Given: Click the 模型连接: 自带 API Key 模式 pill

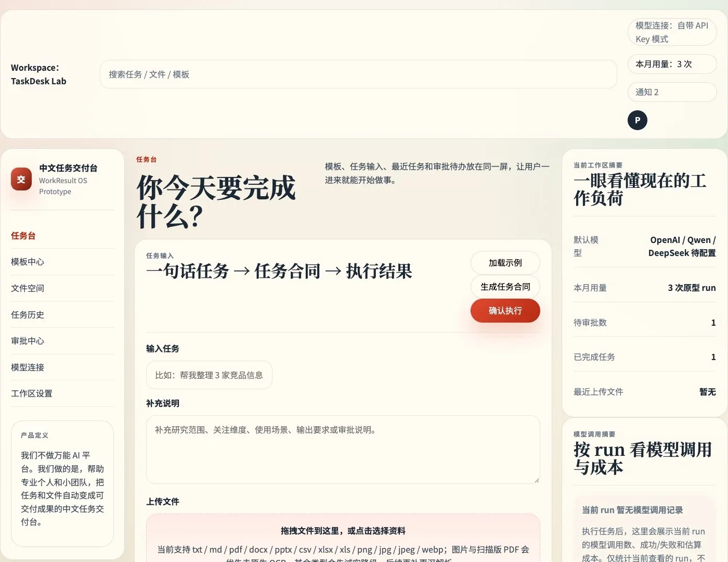Looking at the screenshot, I should (x=672, y=32).
